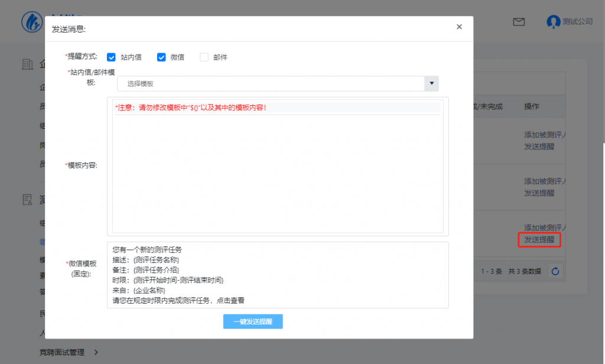Click 发送提醒 link in the third row
605x364 pixels.
[x=539, y=239]
